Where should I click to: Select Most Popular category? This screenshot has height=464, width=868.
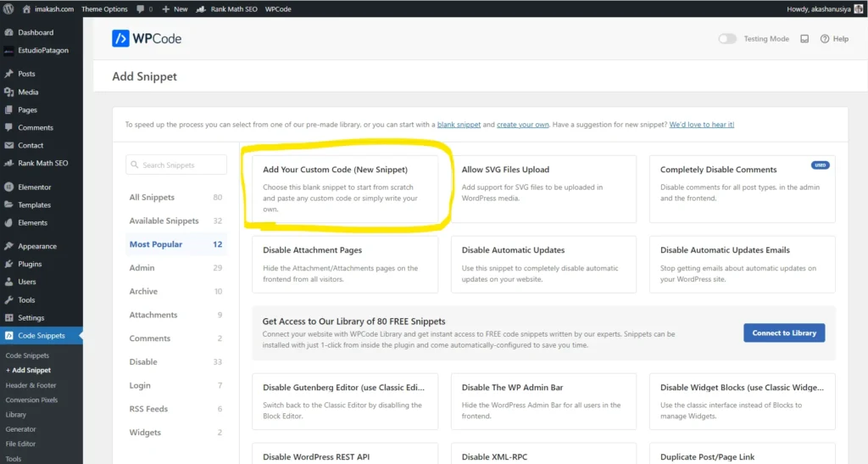point(175,244)
